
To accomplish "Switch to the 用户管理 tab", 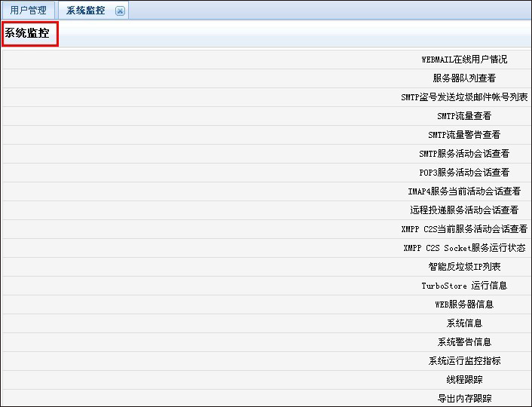I will click(x=29, y=11).
